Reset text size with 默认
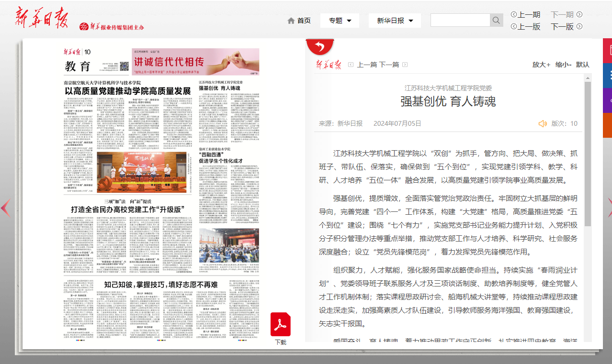This screenshot has height=364, width=612. pos(582,65)
